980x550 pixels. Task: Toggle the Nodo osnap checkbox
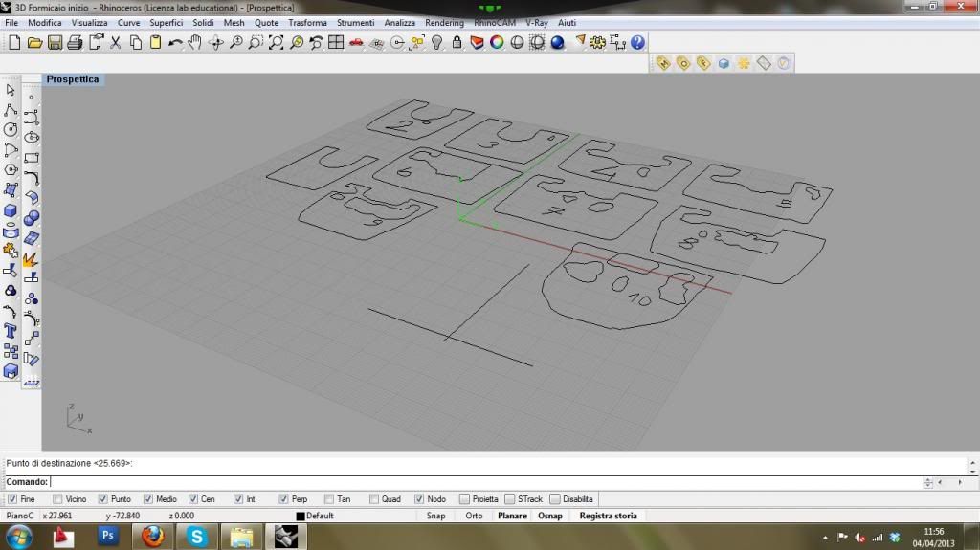(419, 499)
